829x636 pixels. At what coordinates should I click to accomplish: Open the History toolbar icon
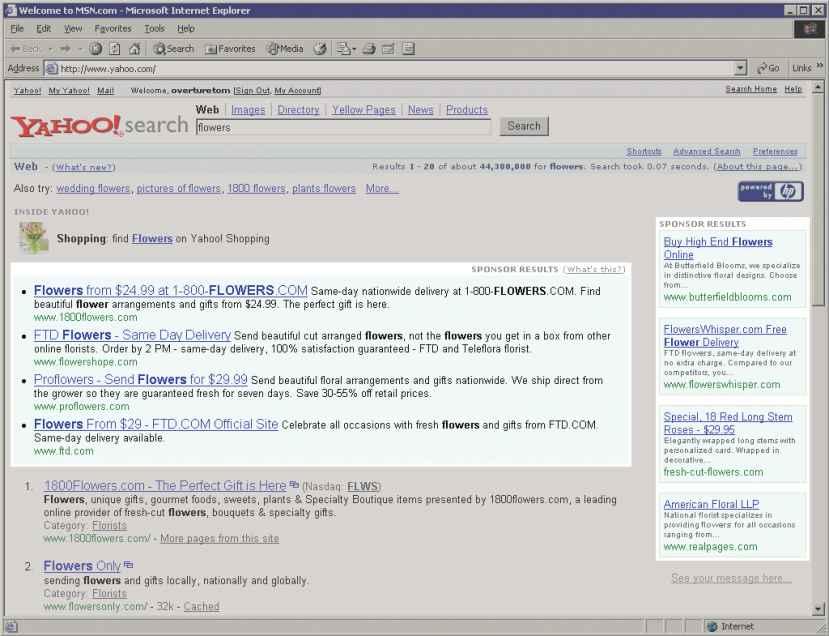(320, 48)
